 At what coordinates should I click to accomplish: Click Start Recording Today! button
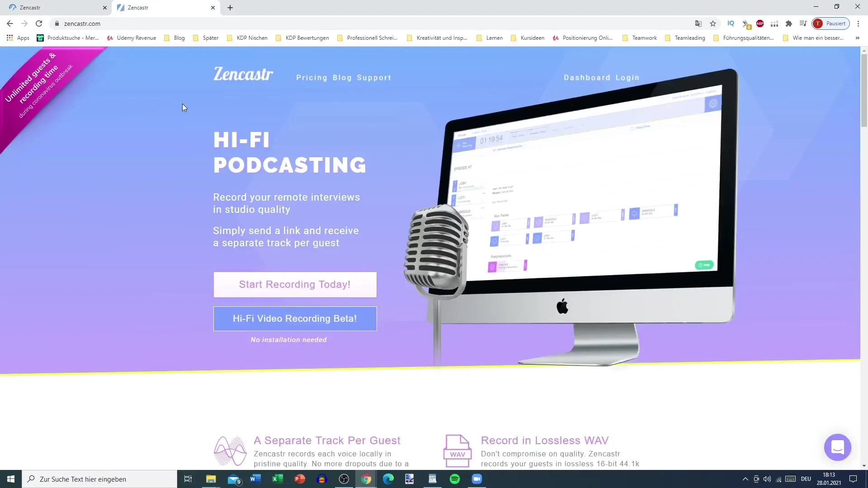(x=295, y=285)
